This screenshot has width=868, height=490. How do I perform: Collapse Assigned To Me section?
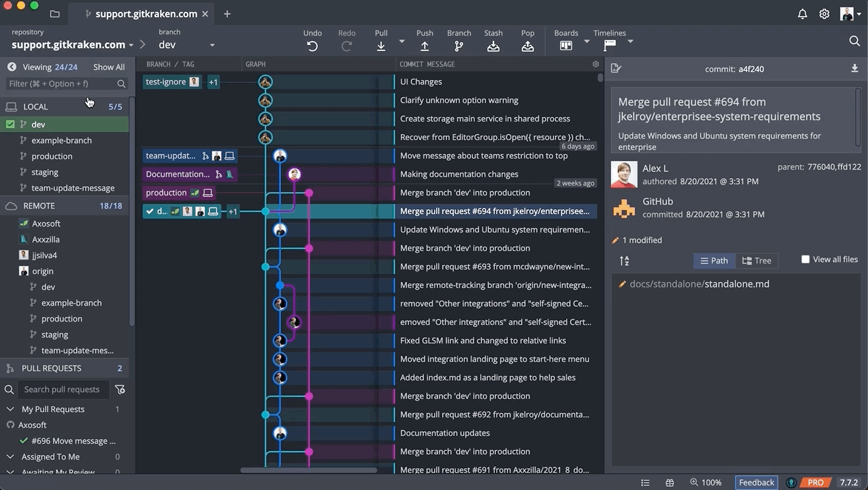tap(10, 456)
